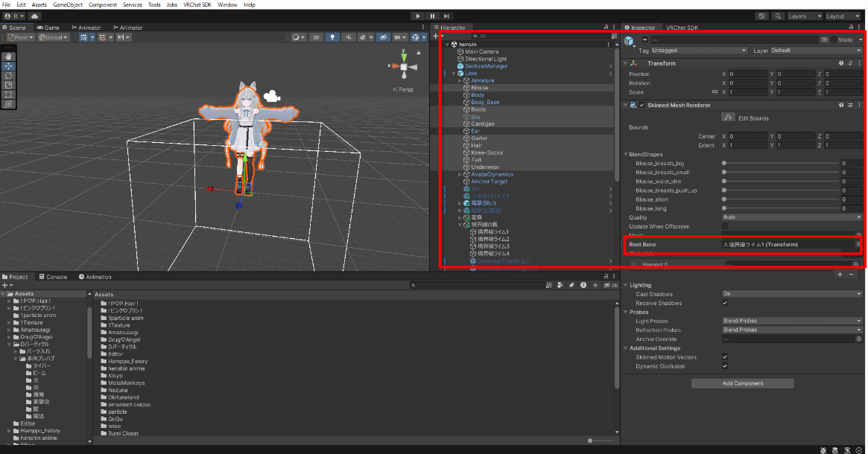Select Main Camera in Hierarchy
868x454 pixels.
point(481,51)
